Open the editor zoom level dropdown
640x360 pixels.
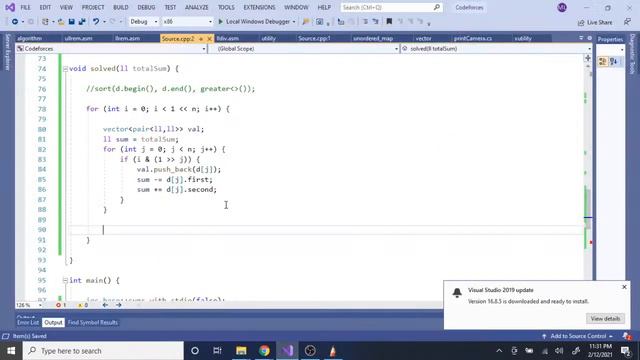(x=29, y=305)
